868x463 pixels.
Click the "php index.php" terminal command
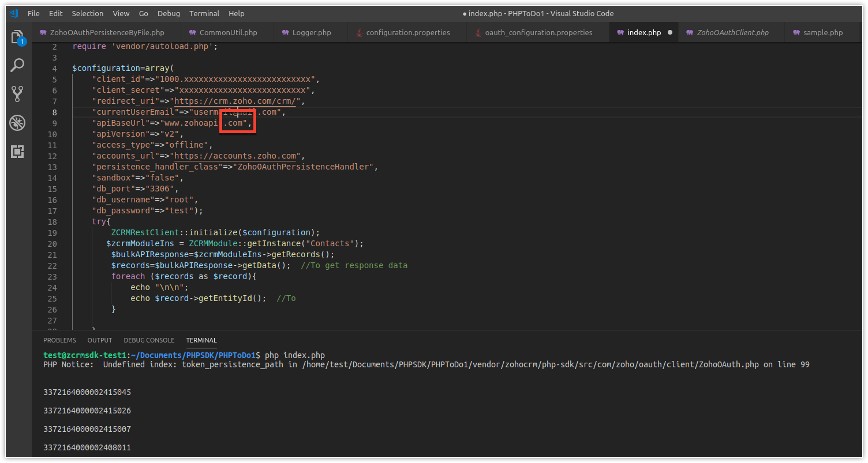pyautogui.click(x=294, y=355)
